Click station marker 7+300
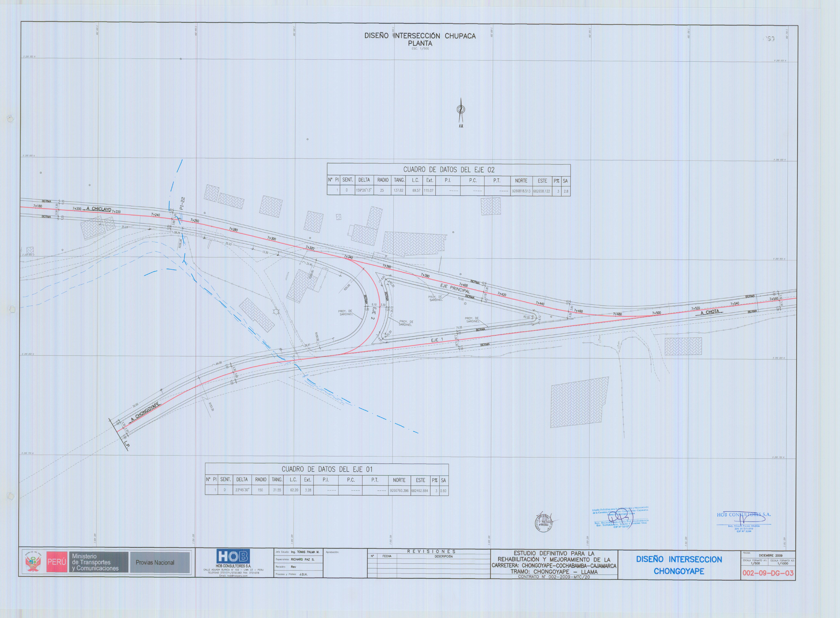The width and height of the screenshot is (840, 618). [272, 238]
